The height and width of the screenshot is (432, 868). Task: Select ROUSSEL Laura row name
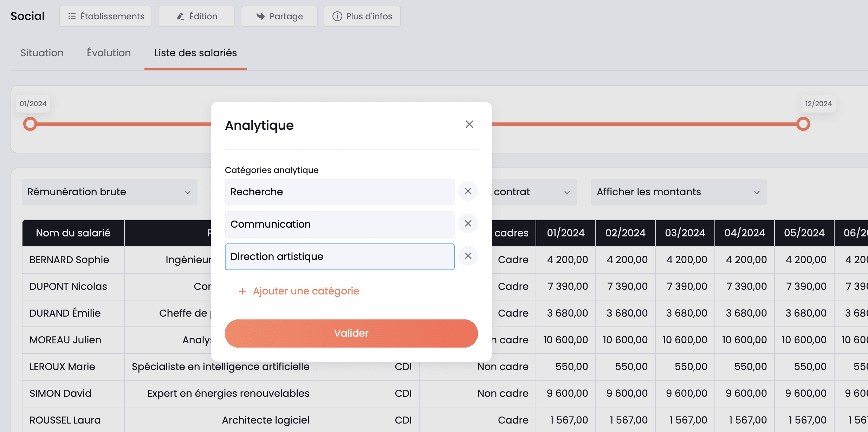65,420
